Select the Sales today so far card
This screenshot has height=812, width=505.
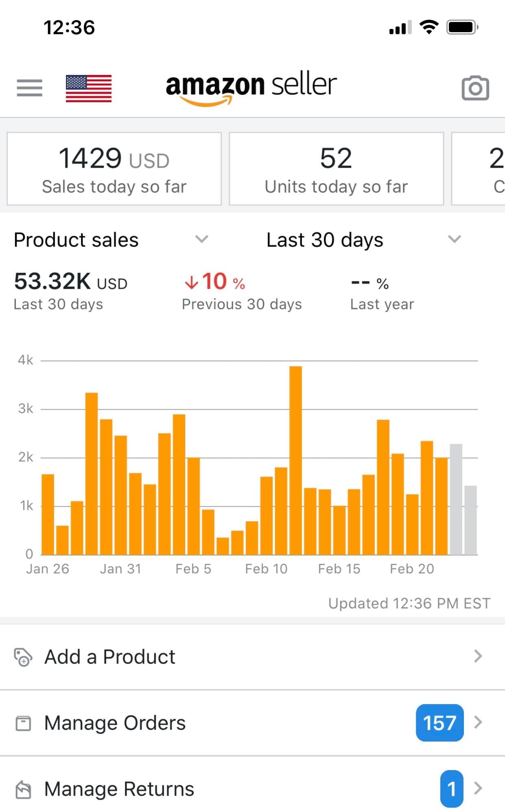[114, 169]
